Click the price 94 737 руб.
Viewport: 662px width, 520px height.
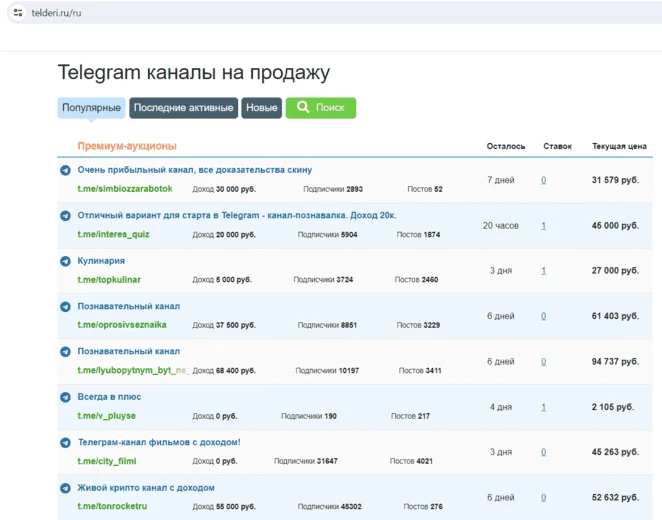(615, 362)
